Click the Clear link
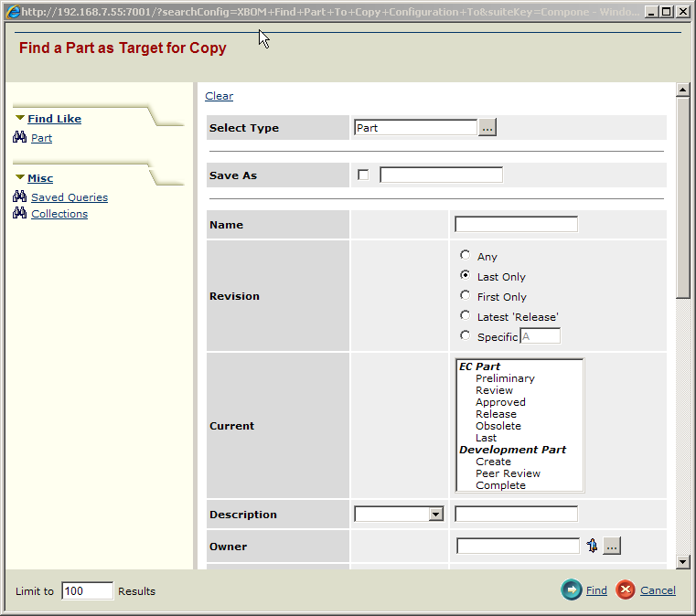This screenshot has width=696, height=616. tap(219, 96)
